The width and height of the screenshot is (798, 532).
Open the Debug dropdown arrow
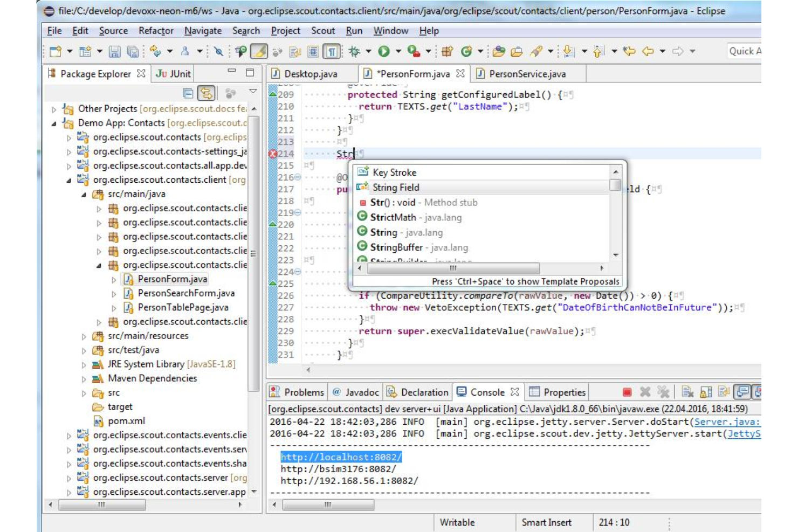[369, 52]
